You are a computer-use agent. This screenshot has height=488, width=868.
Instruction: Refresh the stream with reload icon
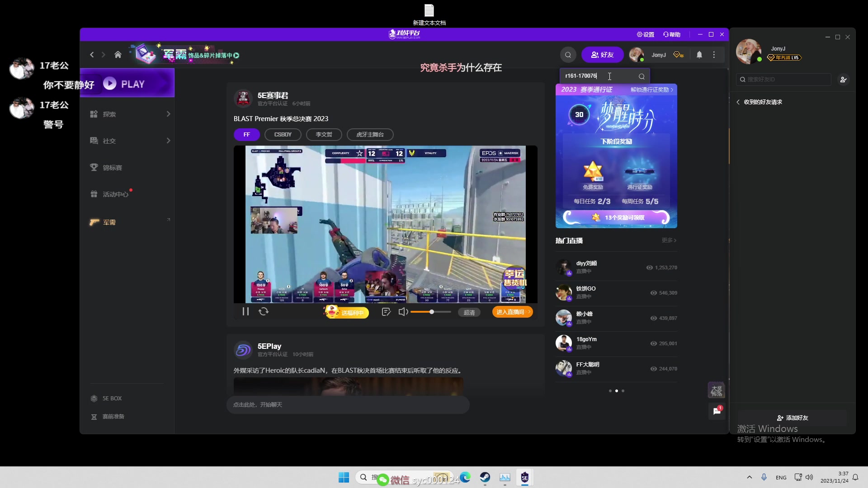[x=264, y=311]
